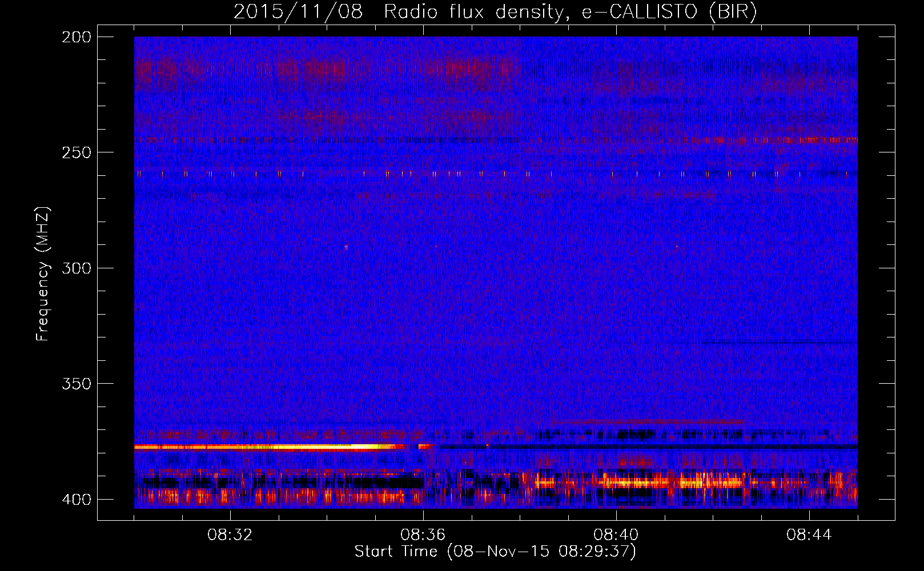
Task: Select the 300 frequency tick label
Action: point(76,268)
